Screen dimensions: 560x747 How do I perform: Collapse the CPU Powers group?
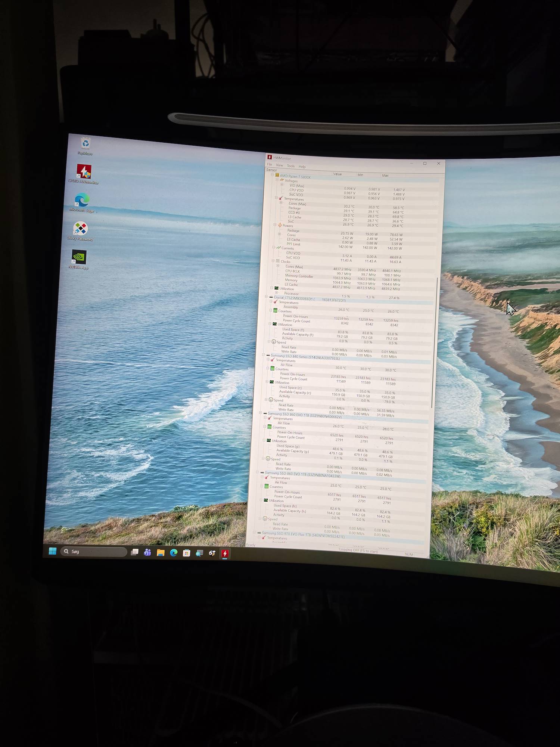(275, 225)
